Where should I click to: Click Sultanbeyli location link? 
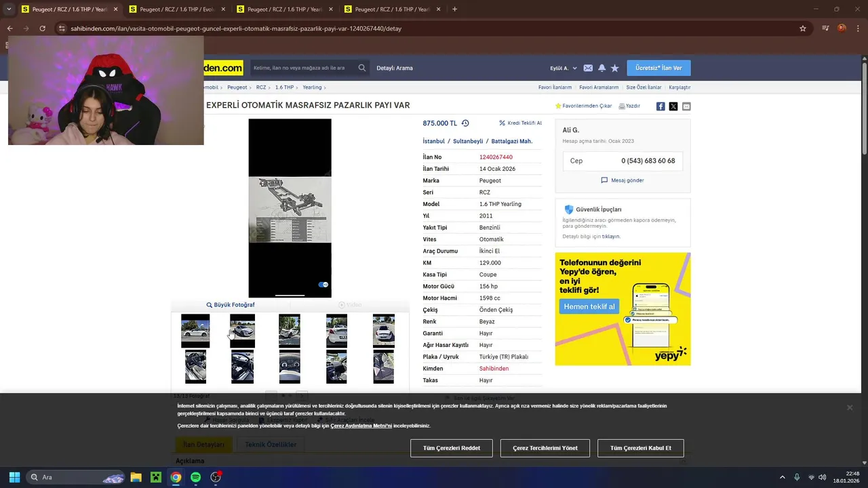(x=468, y=141)
